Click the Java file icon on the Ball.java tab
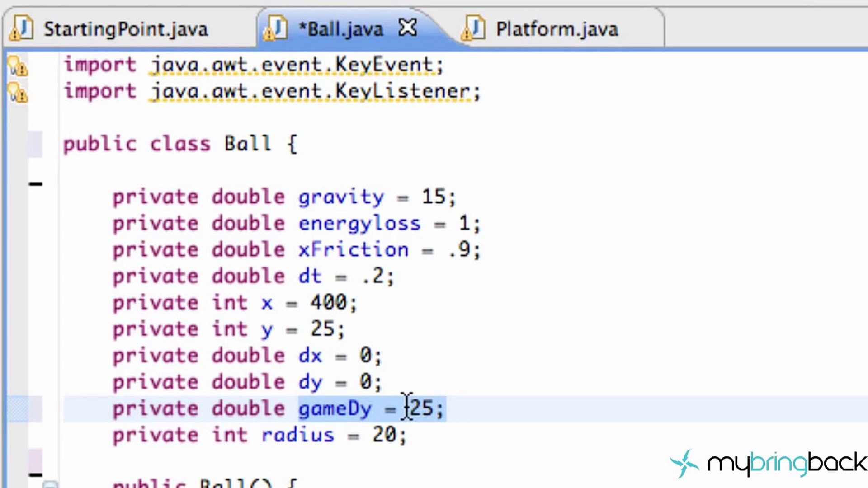The height and width of the screenshot is (488, 868). coord(276,28)
